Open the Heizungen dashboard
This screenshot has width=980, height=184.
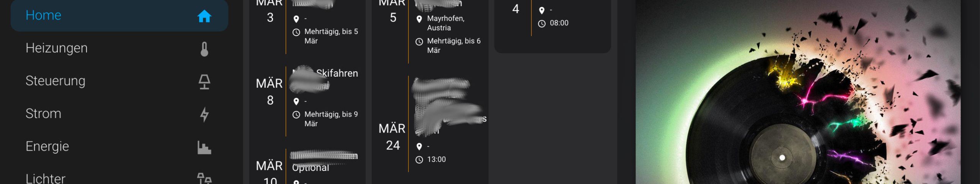tap(57, 48)
